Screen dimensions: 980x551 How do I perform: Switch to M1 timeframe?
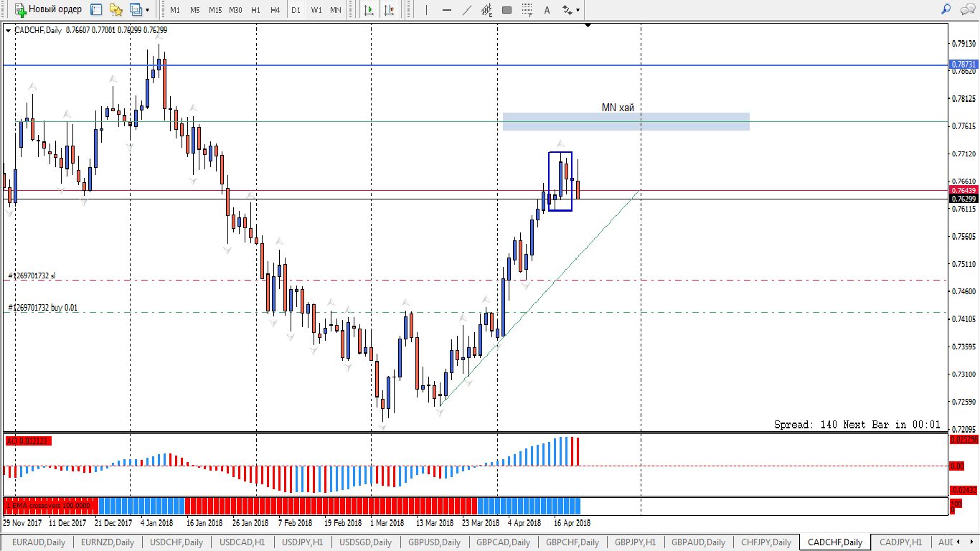point(175,10)
